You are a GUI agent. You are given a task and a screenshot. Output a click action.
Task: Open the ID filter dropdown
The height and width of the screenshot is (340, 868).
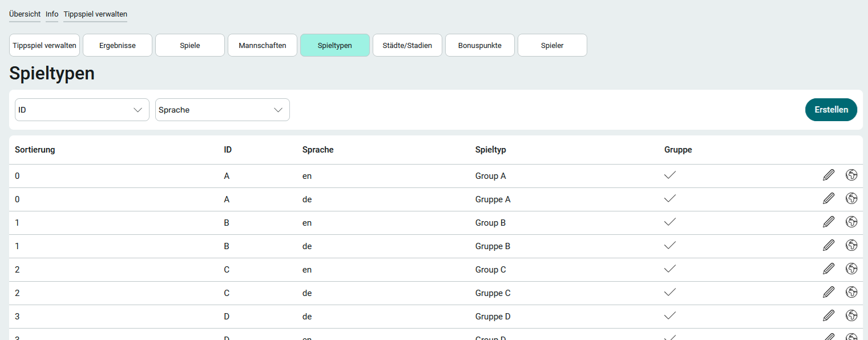82,110
